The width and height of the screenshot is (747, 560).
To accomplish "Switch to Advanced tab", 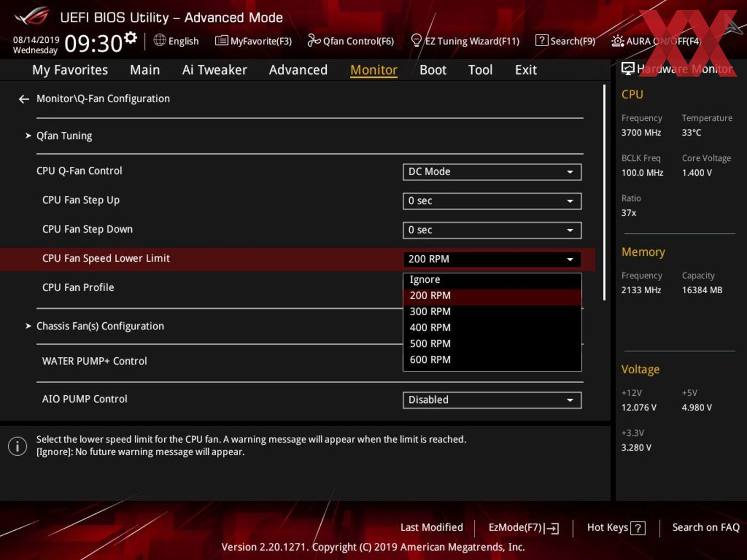I will pyautogui.click(x=298, y=70).
